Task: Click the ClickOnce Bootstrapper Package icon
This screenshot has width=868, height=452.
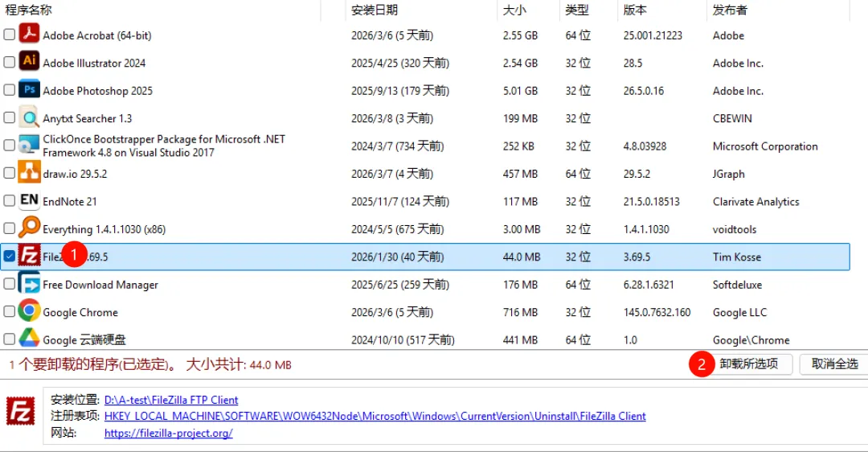Action: pyautogui.click(x=29, y=145)
